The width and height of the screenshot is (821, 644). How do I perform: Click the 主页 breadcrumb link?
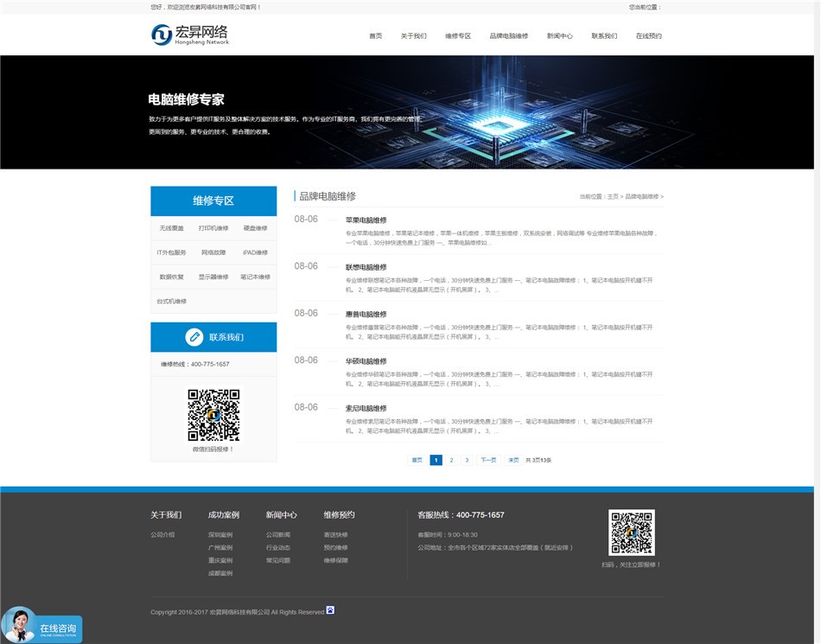coord(613,197)
